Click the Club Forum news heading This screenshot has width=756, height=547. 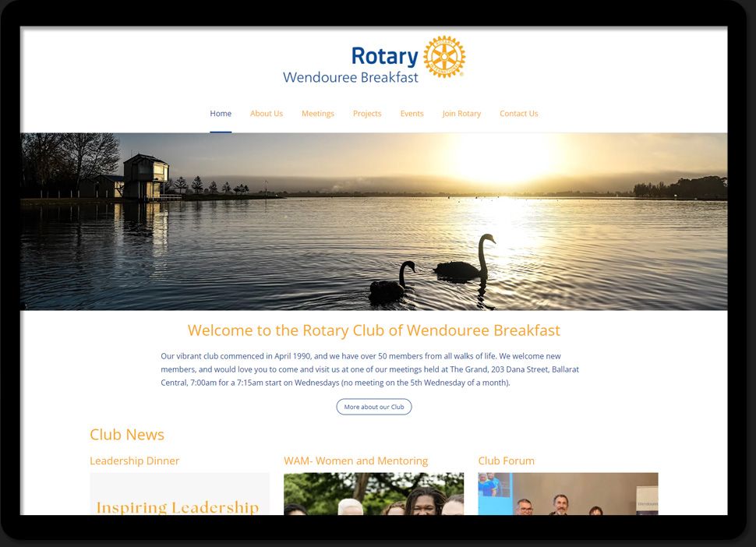click(506, 461)
